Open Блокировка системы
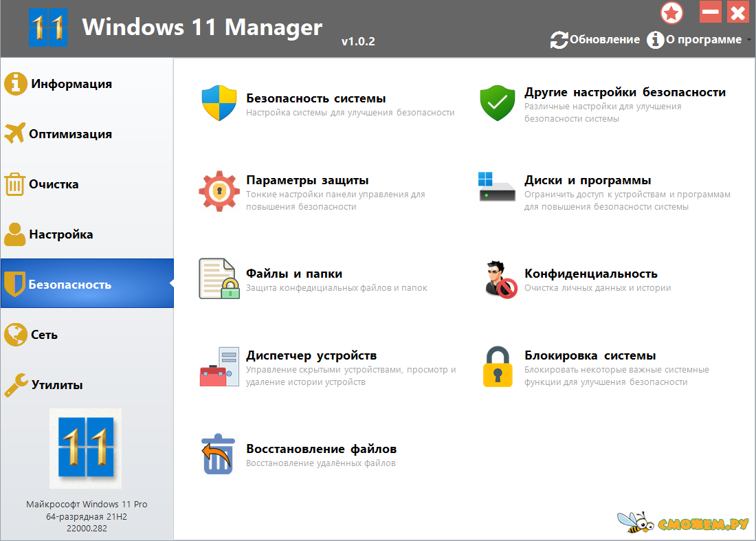The width and height of the screenshot is (756, 541). pos(590,356)
